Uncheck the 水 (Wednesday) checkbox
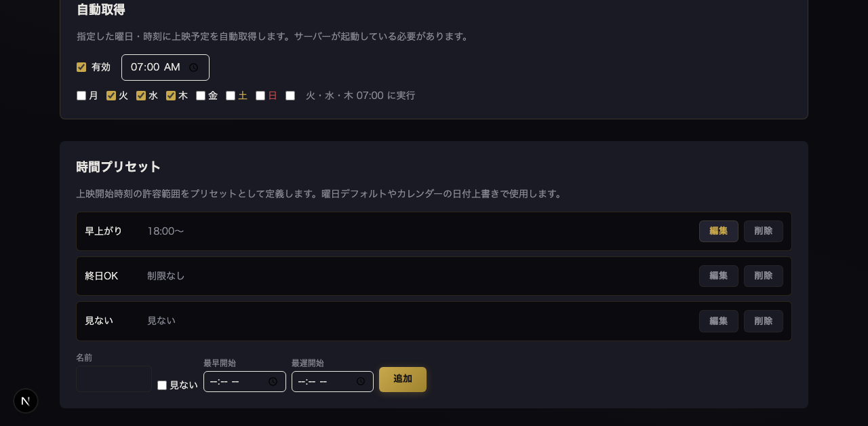Viewport: 868px width, 426px height. (x=140, y=96)
